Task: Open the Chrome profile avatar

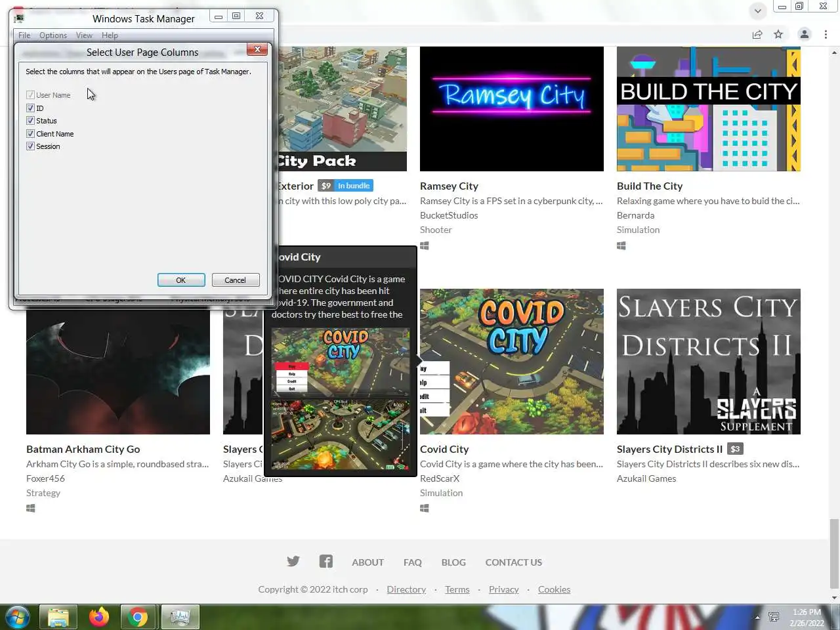Action: coord(804,34)
